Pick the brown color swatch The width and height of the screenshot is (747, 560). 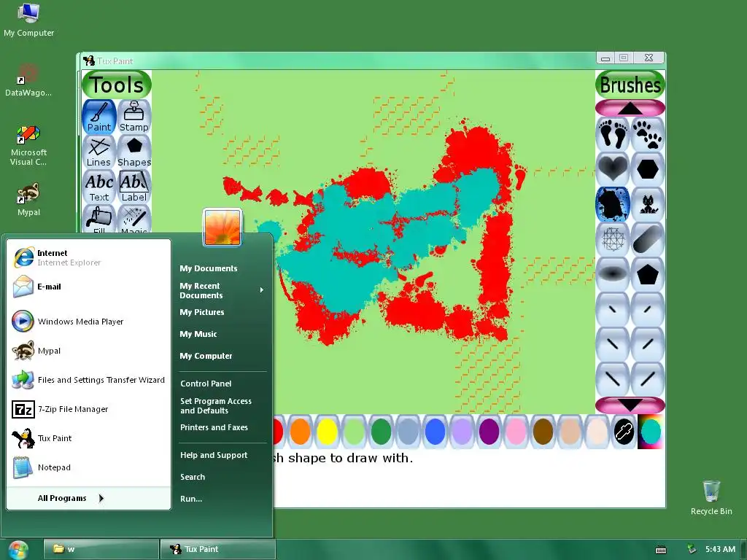pyautogui.click(x=543, y=432)
